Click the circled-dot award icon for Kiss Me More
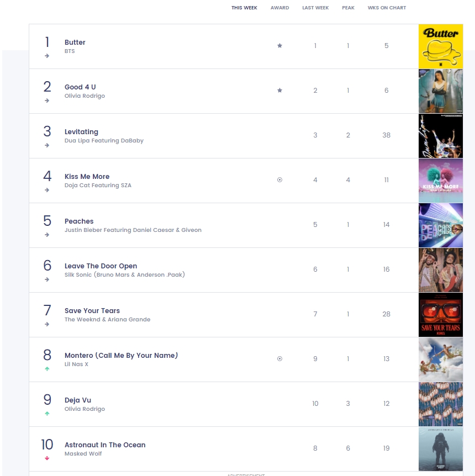Image resolution: width=475 pixels, height=476 pixels. pyautogui.click(x=279, y=179)
